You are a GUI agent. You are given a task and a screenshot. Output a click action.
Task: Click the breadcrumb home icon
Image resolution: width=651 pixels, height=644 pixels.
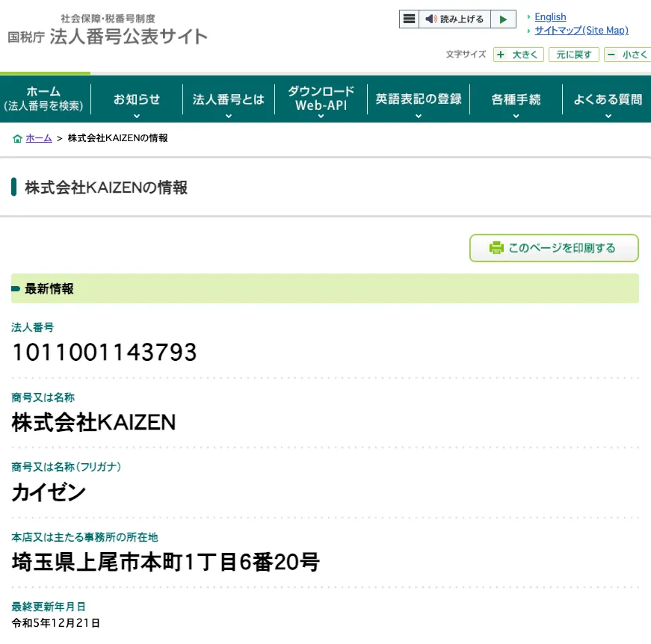[x=17, y=139]
